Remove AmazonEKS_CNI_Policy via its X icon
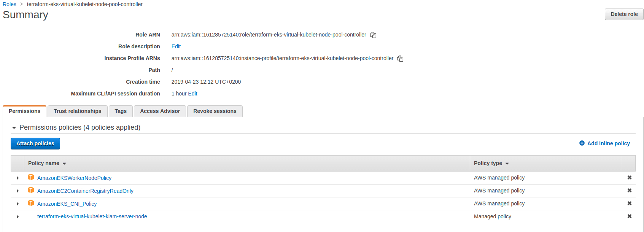Viewport: 644px width, 232px height. tap(629, 203)
